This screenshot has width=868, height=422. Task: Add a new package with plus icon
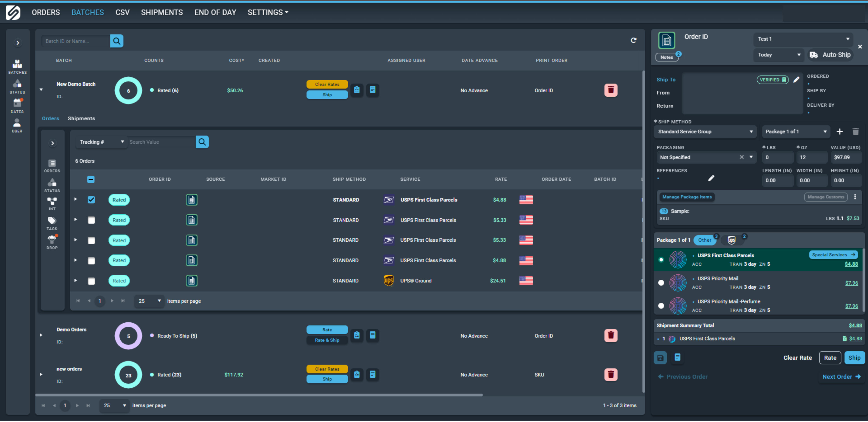click(x=840, y=132)
